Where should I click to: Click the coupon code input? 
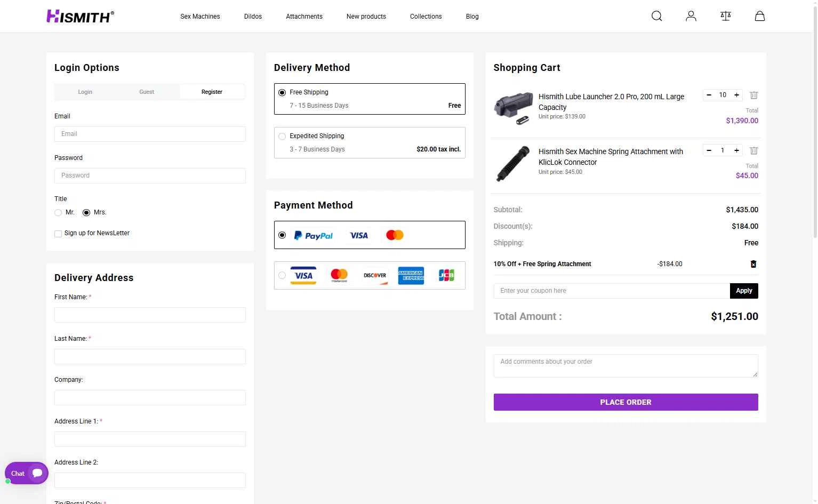[x=612, y=291]
